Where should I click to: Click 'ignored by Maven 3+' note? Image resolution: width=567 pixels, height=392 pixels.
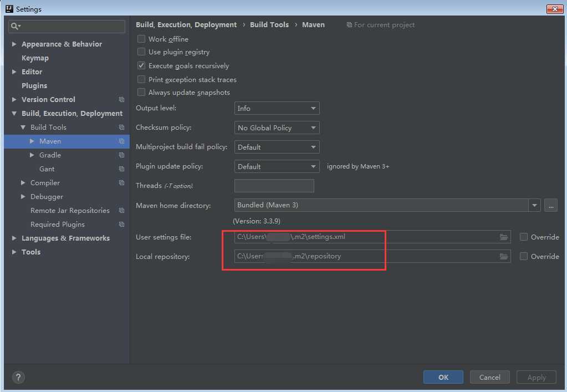(x=358, y=166)
